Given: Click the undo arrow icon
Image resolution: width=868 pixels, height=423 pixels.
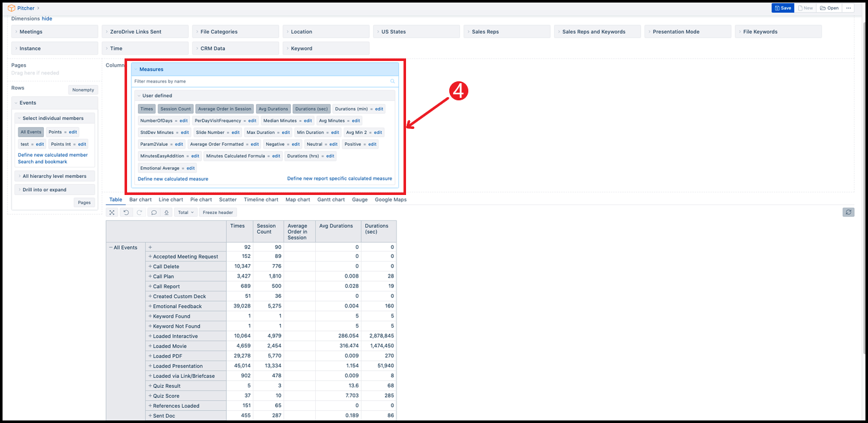Looking at the screenshot, I should click(126, 213).
